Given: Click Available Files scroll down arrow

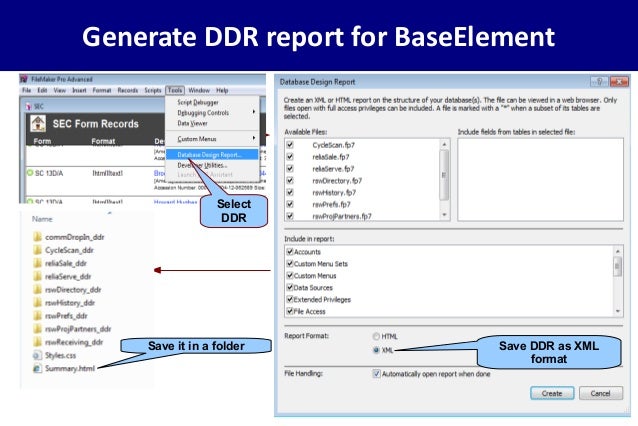Looking at the screenshot, I should pyautogui.click(x=444, y=215).
